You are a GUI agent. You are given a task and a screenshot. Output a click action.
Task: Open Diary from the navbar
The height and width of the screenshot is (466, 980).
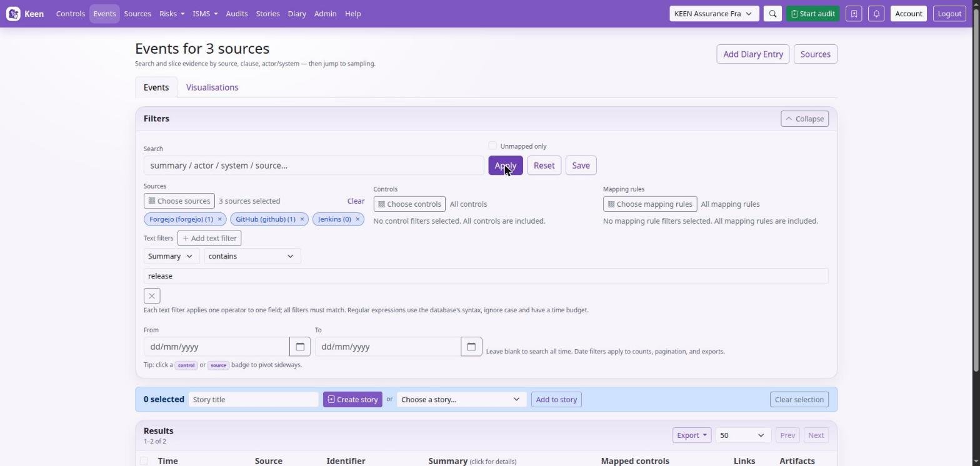pos(297,14)
